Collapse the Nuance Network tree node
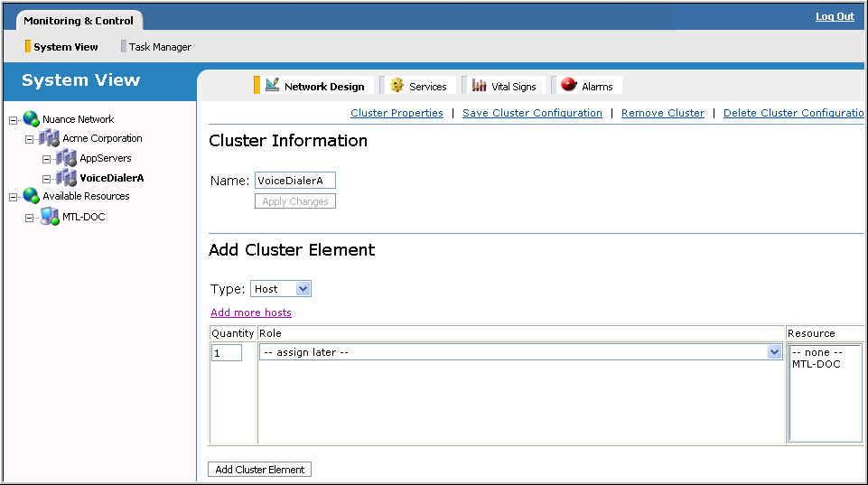Image resolution: width=868 pixels, height=485 pixels. coord(14,120)
